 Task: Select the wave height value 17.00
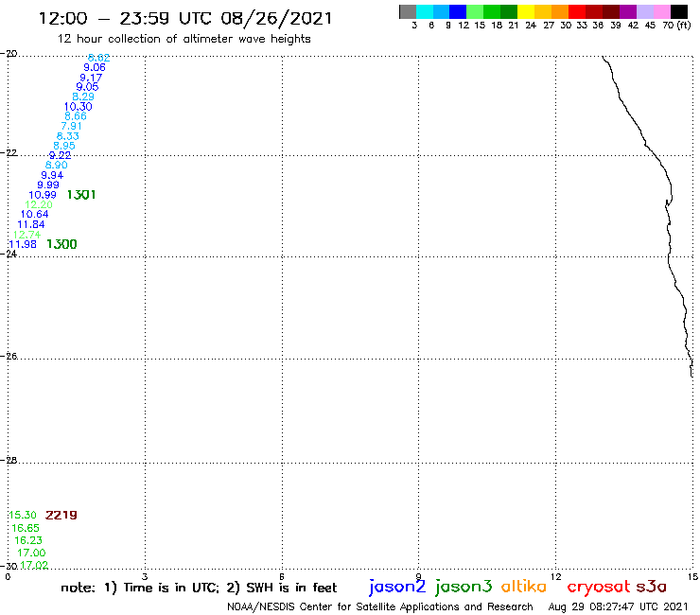(x=31, y=553)
